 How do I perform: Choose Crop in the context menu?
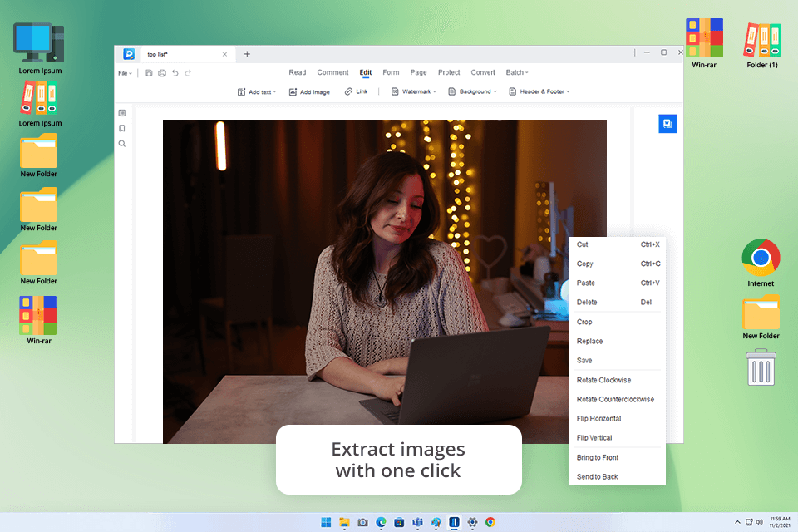point(618,322)
